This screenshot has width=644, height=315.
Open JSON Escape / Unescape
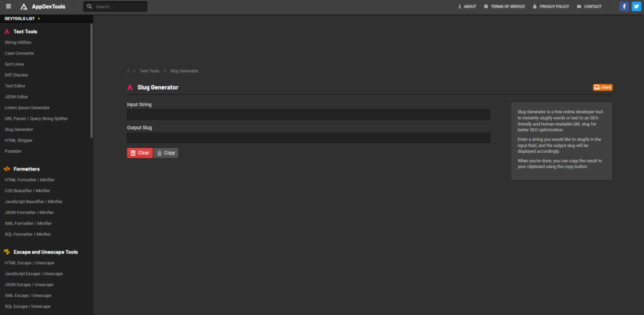coord(29,285)
